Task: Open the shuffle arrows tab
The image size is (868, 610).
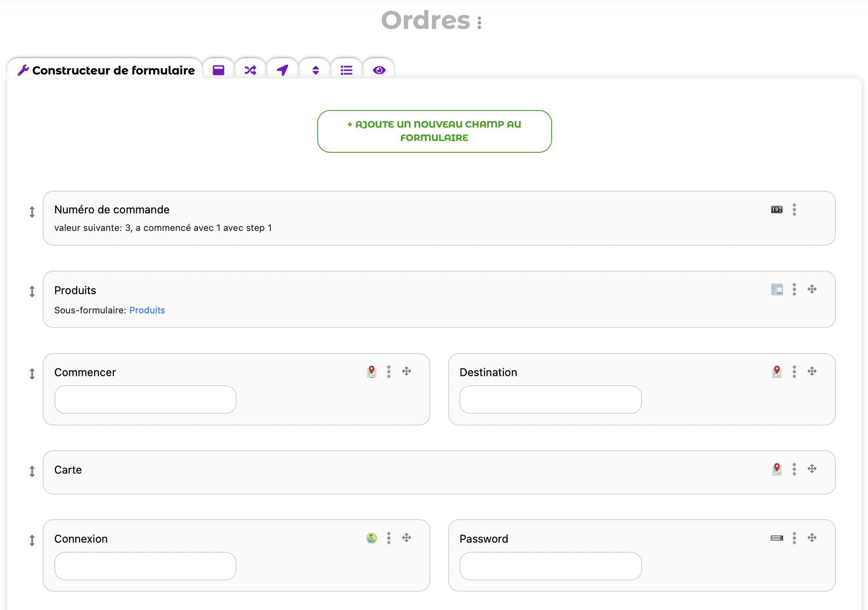Action: [x=250, y=70]
